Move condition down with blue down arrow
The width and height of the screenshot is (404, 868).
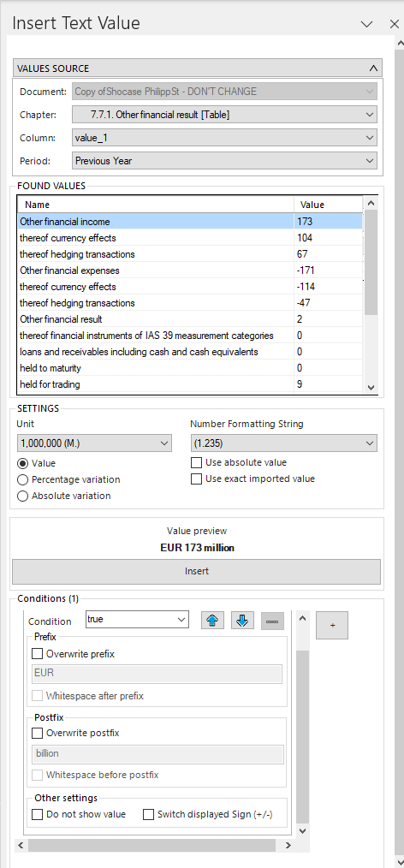coord(242,621)
